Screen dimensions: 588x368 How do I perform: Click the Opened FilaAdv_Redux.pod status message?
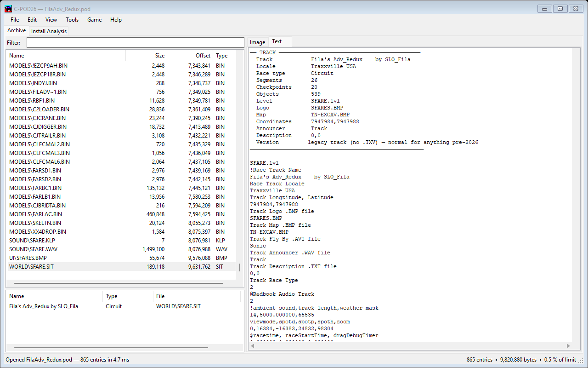coord(67,360)
